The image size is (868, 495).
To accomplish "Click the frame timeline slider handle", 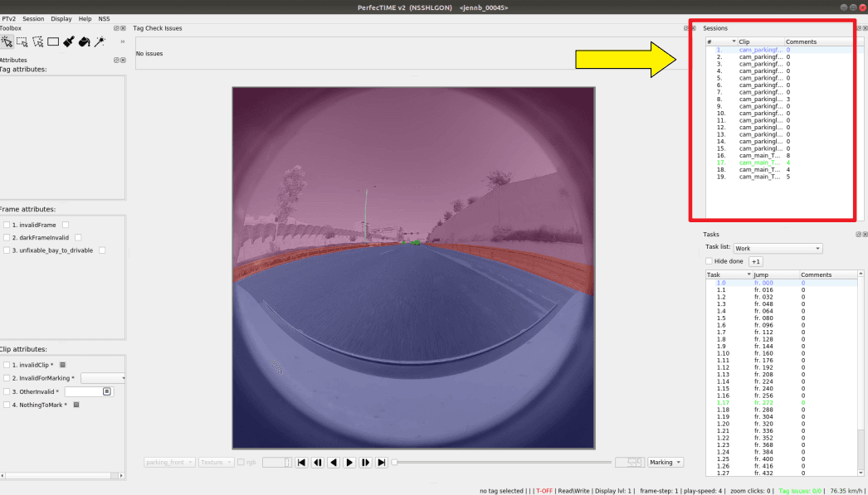I will pyautogui.click(x=394, y=463).
